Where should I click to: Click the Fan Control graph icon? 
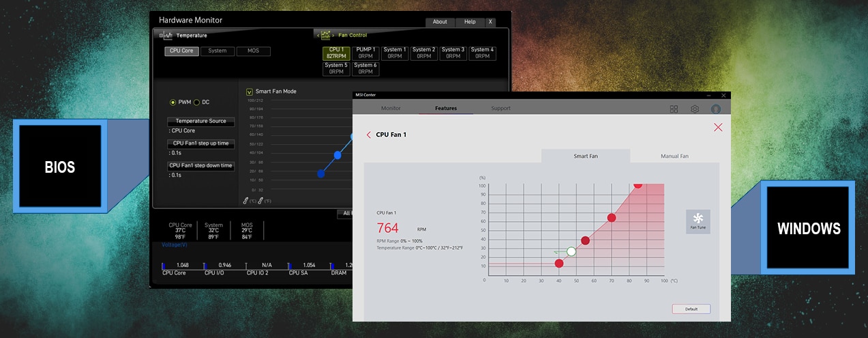326,36
